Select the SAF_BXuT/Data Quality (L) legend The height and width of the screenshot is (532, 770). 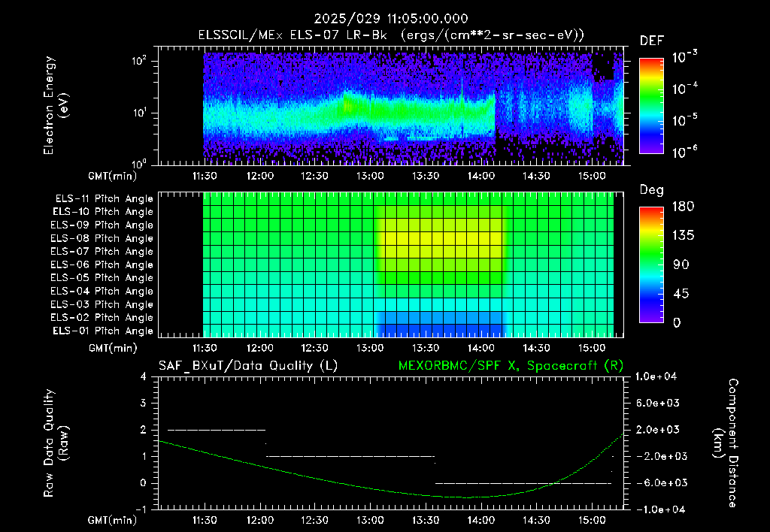pyautogui.click(x=248, y=366)
